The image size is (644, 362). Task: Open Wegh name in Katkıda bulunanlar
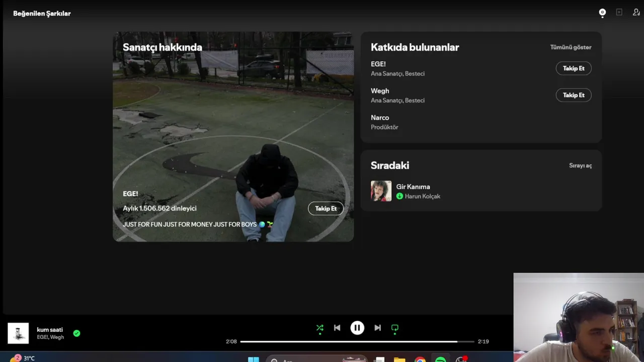380,90
